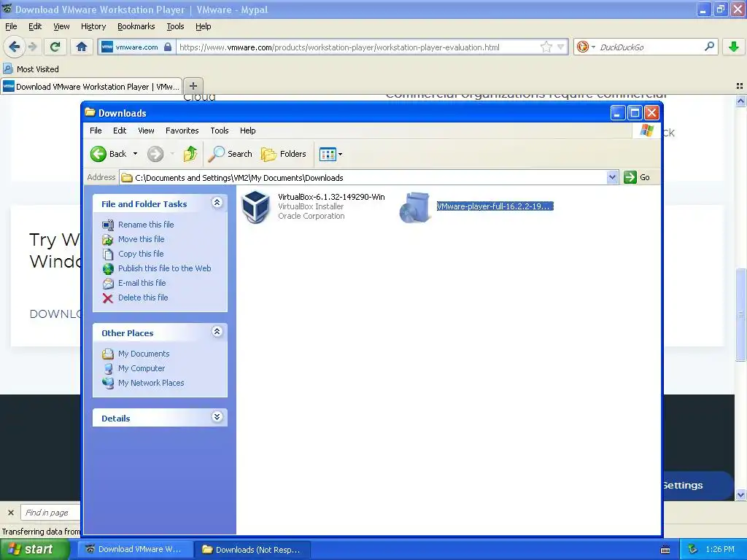The height and width of the screenshot is (560, 747).
Task: Click VirtualBox-6.1.32-149290-Win filename
Action: click(331, 197)
